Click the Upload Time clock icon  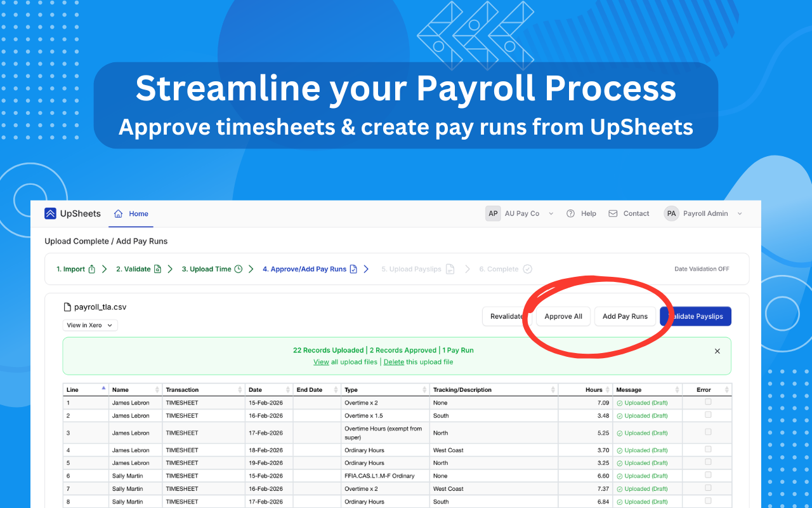pos(239,269)
